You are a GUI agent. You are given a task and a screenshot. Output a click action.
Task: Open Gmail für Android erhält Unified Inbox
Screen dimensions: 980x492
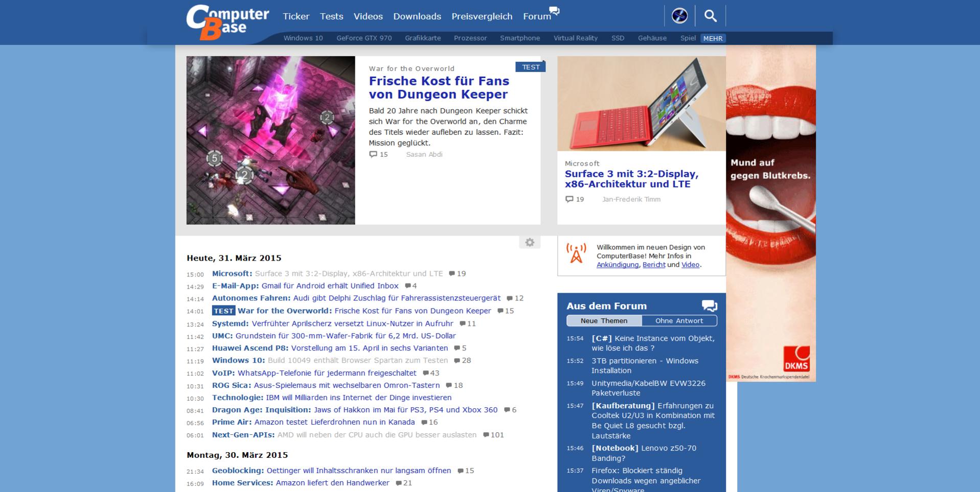pos(330,286)
